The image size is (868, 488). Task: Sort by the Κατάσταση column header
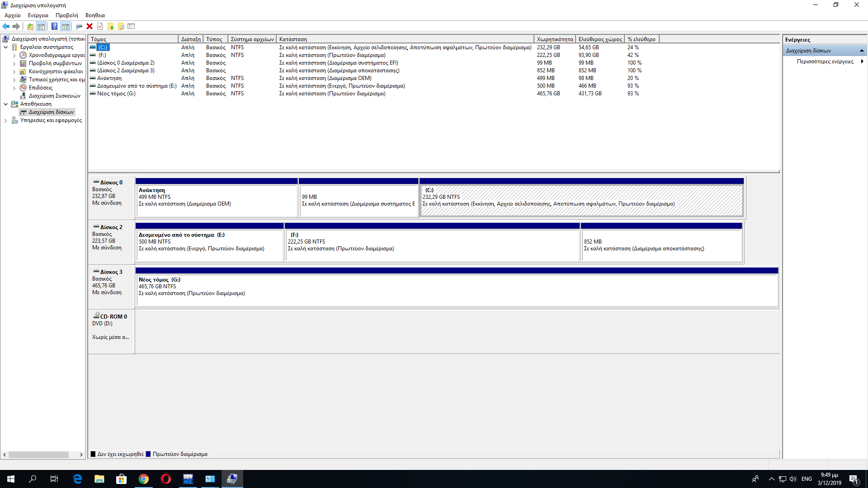(405, 39)
